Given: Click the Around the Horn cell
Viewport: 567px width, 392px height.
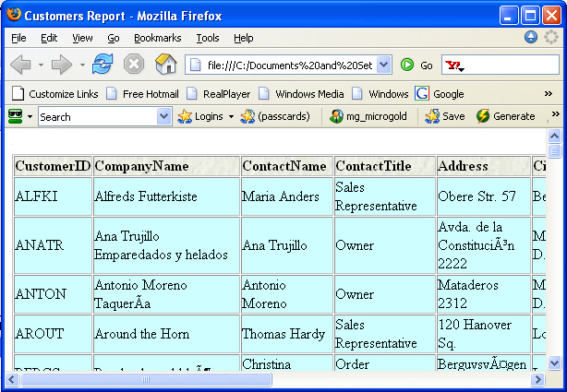Looking at the screenshot, I should tap(166, 334).
